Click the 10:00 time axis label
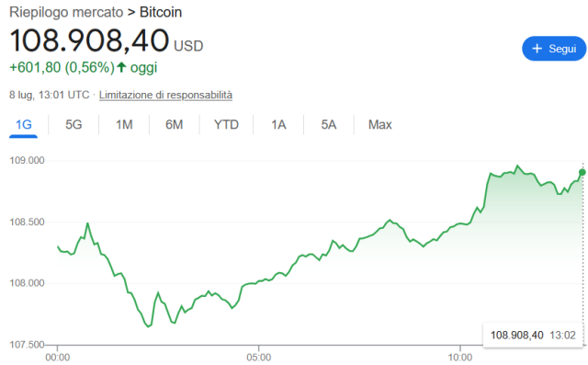 [460, 358]
